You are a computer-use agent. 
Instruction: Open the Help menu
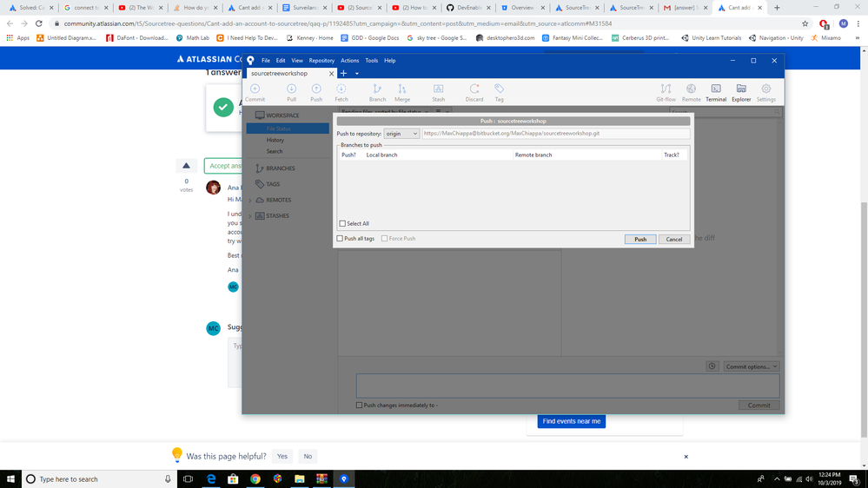[390, 60]
